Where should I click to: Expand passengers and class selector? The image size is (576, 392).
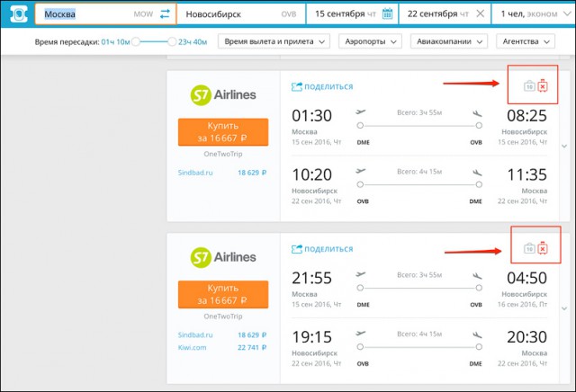tap(535, 14)
